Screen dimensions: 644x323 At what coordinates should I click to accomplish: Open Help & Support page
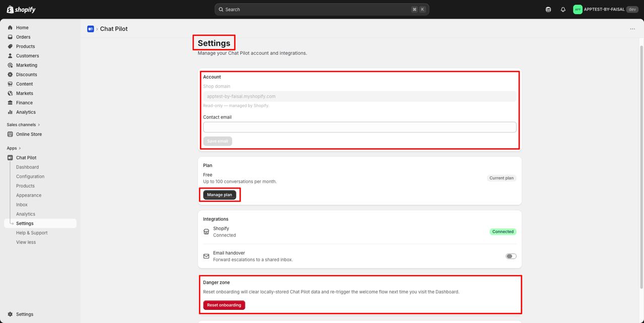click(32, 233)
